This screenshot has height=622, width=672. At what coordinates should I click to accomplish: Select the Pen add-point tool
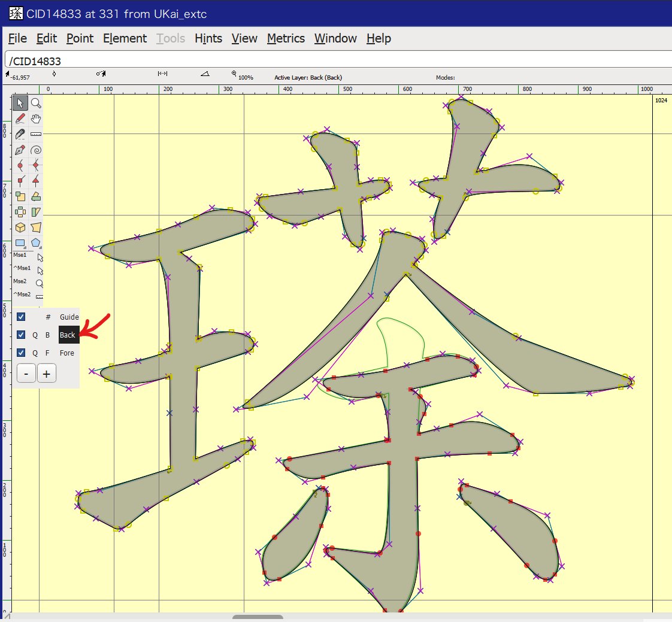(x=20, y=150)
